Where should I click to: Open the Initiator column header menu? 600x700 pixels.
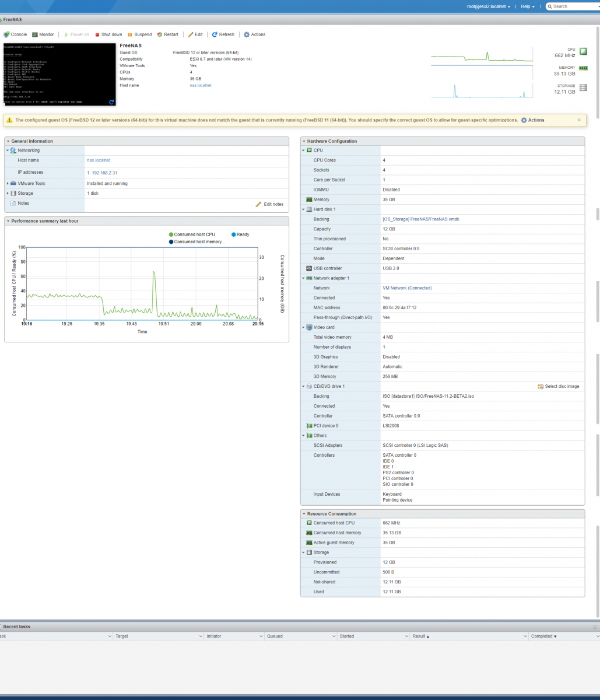click(x=262, y=636)
